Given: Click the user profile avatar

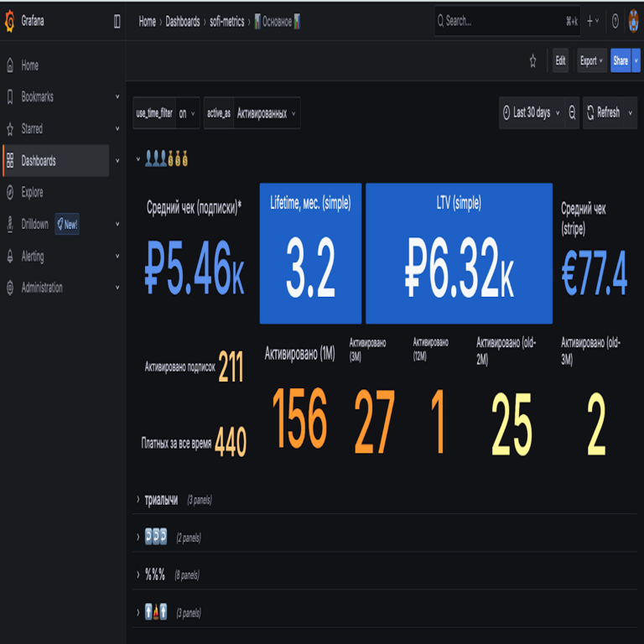Looking at the screenshot, I should pyautogui.click(x=633, y=22).
